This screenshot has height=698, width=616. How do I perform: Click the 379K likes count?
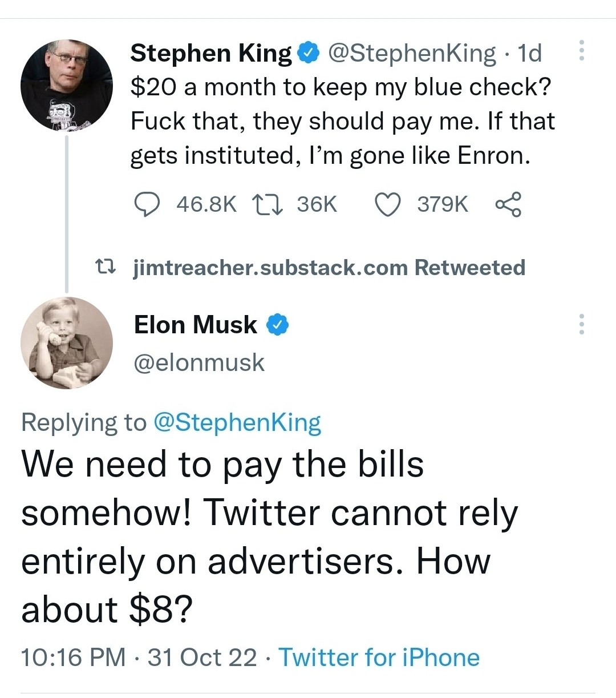[443, 204]
